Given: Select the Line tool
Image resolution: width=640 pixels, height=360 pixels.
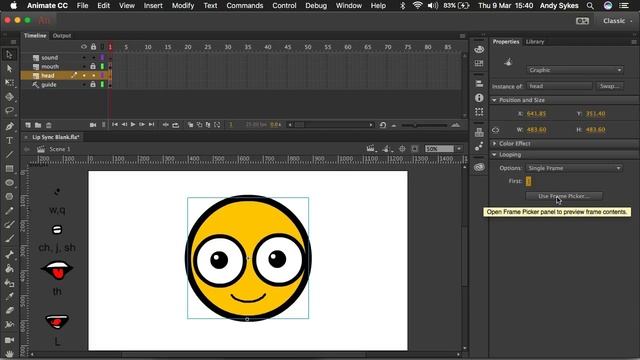Looking at the screenshot, I should [x=9, y=155].
